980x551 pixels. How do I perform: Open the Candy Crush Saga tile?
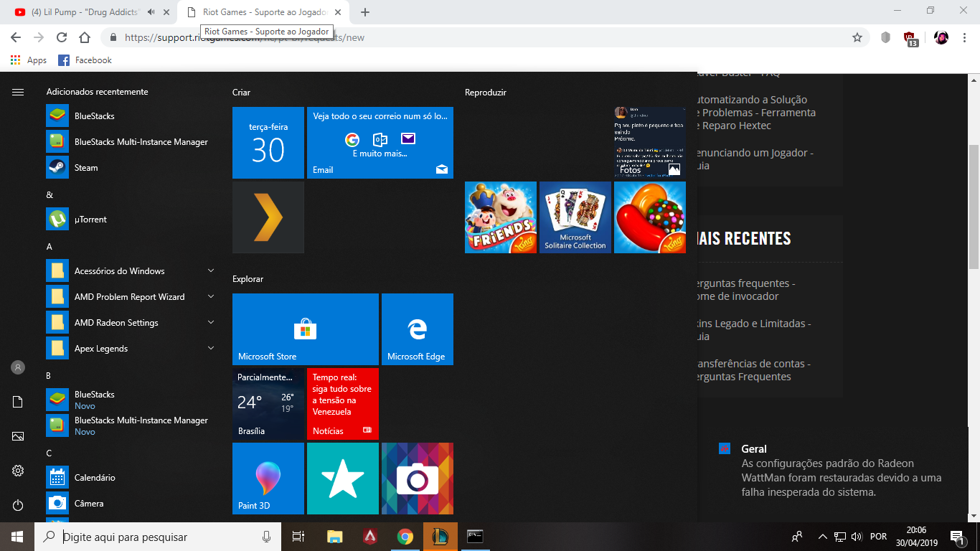click(x=650, y=217)
